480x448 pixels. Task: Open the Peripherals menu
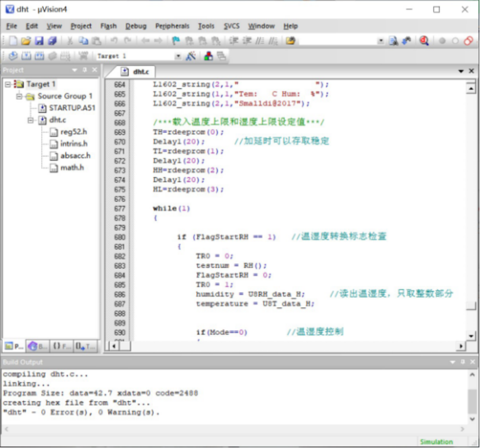coord(172,26)
